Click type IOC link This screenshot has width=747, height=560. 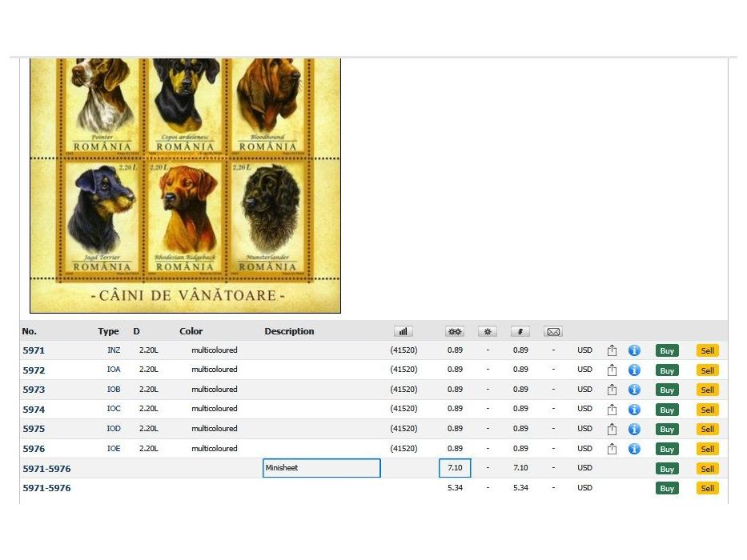click(114, 409)
